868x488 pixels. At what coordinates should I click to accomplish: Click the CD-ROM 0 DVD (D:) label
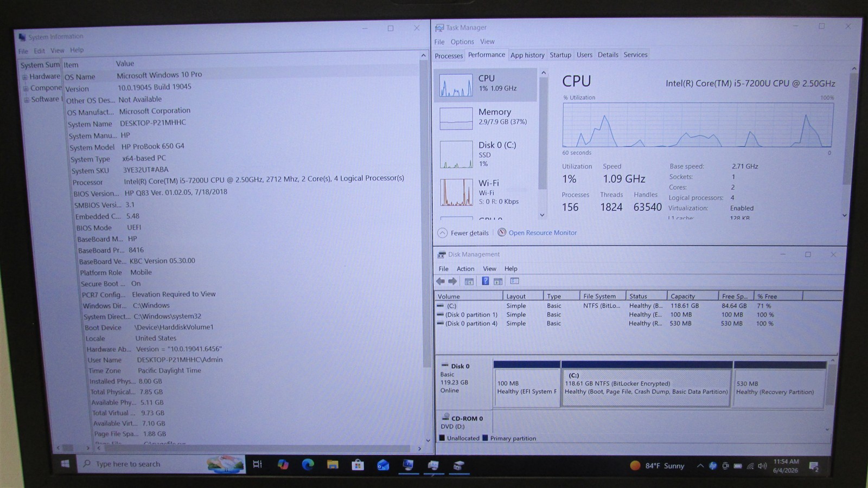click(464, 422)
